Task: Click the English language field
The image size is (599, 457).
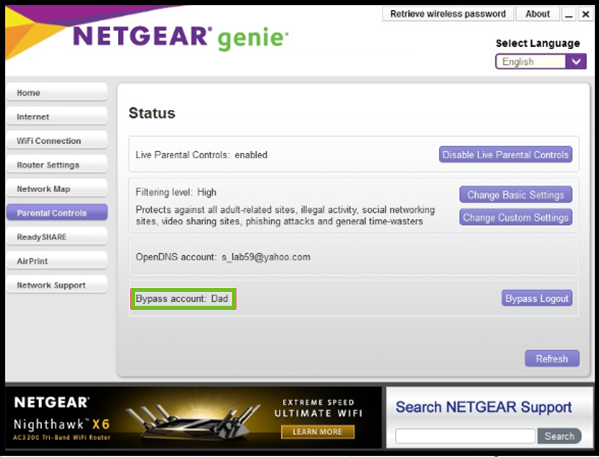Action: click(531, 62)
